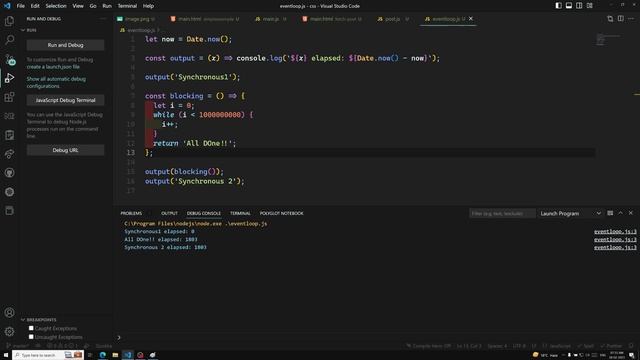Open editor more actions ellipsis
The image size is (640, 360).
631,19
